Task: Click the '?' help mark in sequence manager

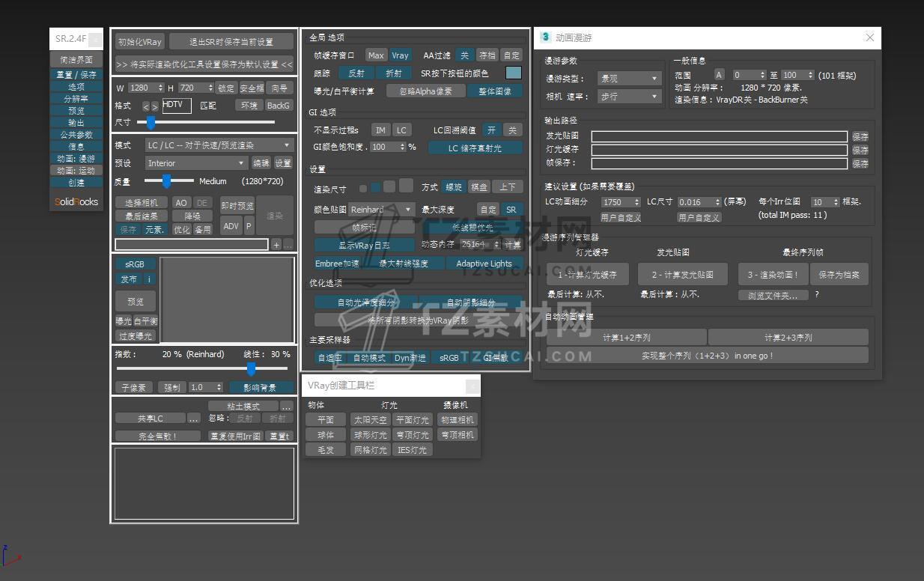Action: tap(817, 295)
